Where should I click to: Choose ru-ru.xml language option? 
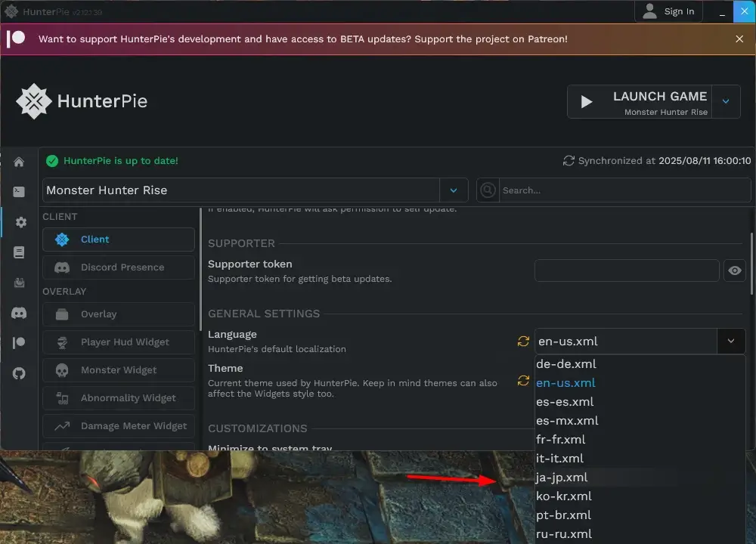coord(640,534)
